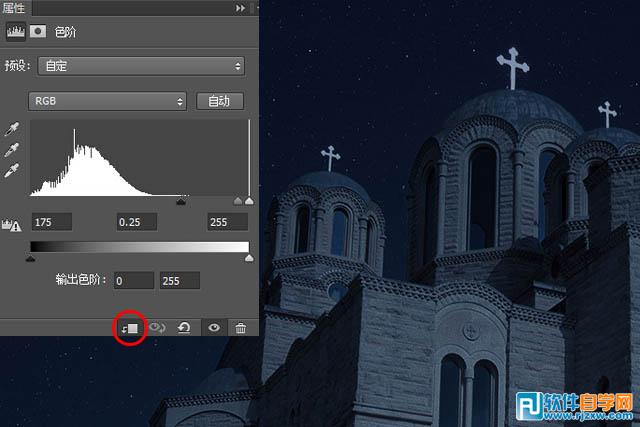Select the white point eyedropper

[x=11, y=170]
